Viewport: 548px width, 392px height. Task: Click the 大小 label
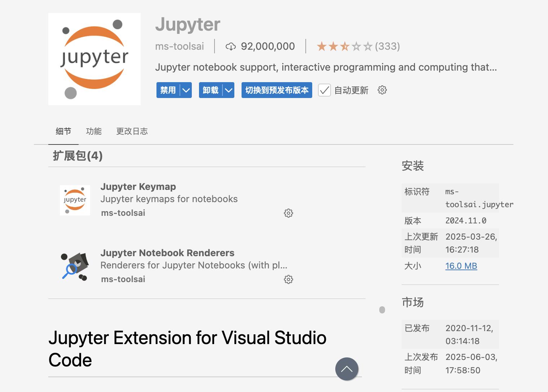tap(413, 266)
